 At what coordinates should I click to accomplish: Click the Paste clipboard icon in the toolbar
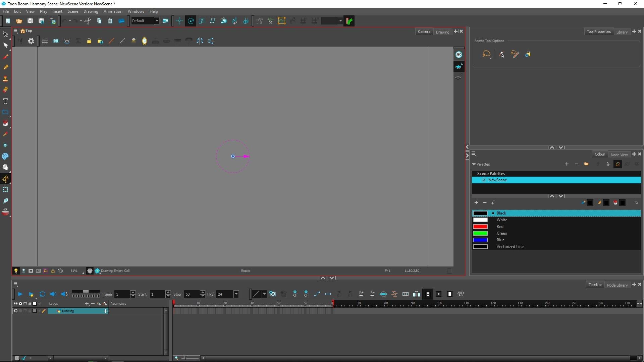click(110, 21)
